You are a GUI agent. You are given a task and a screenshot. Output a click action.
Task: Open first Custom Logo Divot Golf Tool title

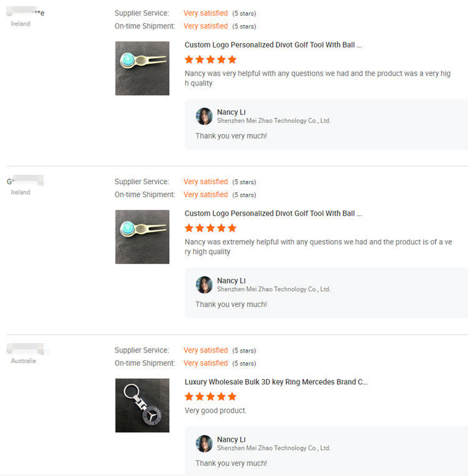[x=273, y=45]
